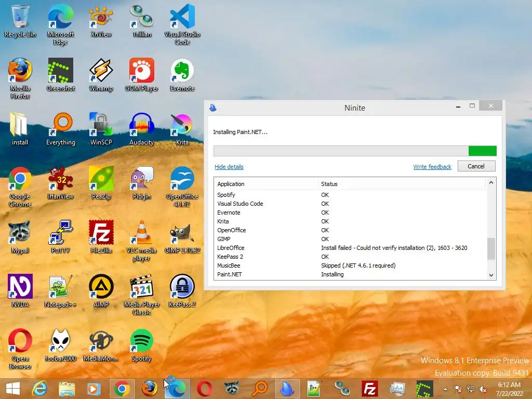This screenshot has width=532, height=399.
Task: Switch to Ninite in the taskbar
Action: 287,389
